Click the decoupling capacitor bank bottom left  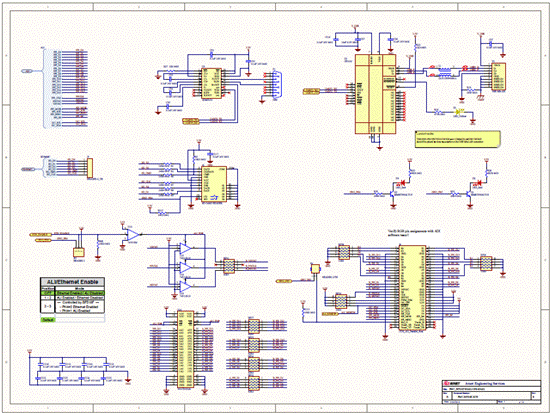click(78, 371)
